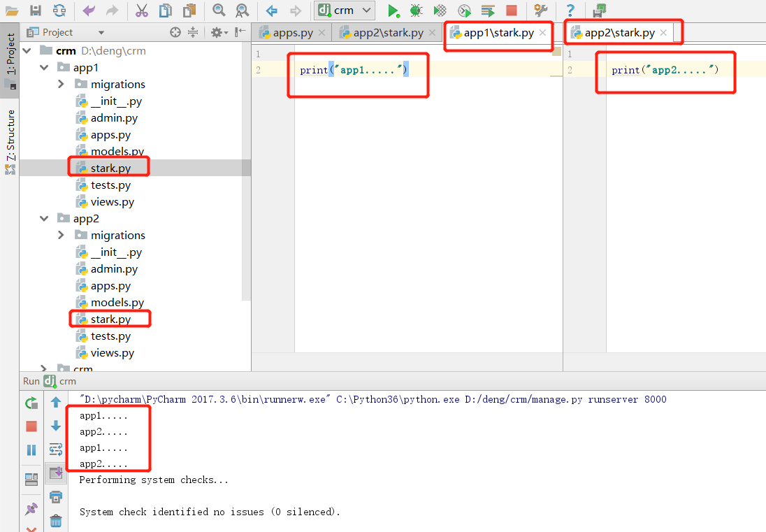Viewport: 766px width, 532px height.
Task: Click the print("app2.....") code line
Action: coord(665,70)
